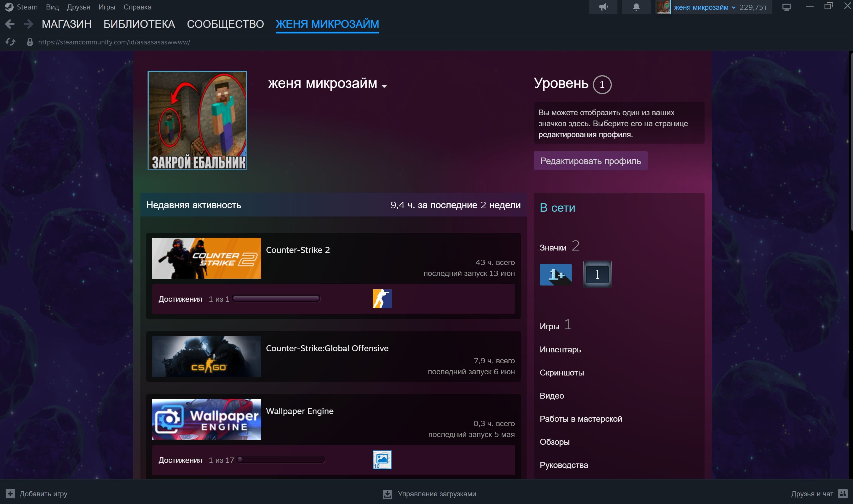Open the Игры menu

point(107,7)
